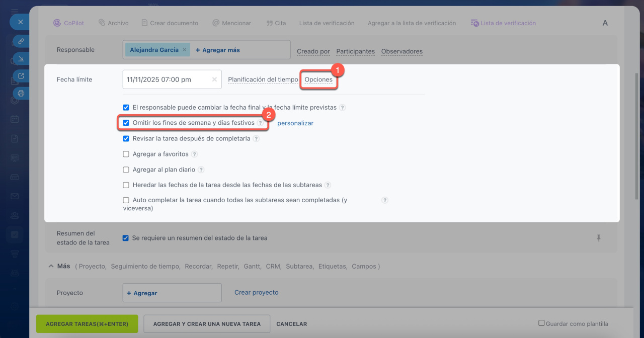Remove Alejandra García from Responsable
The image size is (644, 338).
pyautogui.click(x=184, y=50)
